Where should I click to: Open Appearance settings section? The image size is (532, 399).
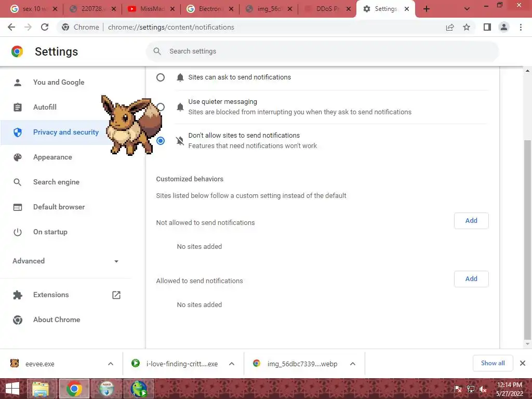click(x=52, y=157)
